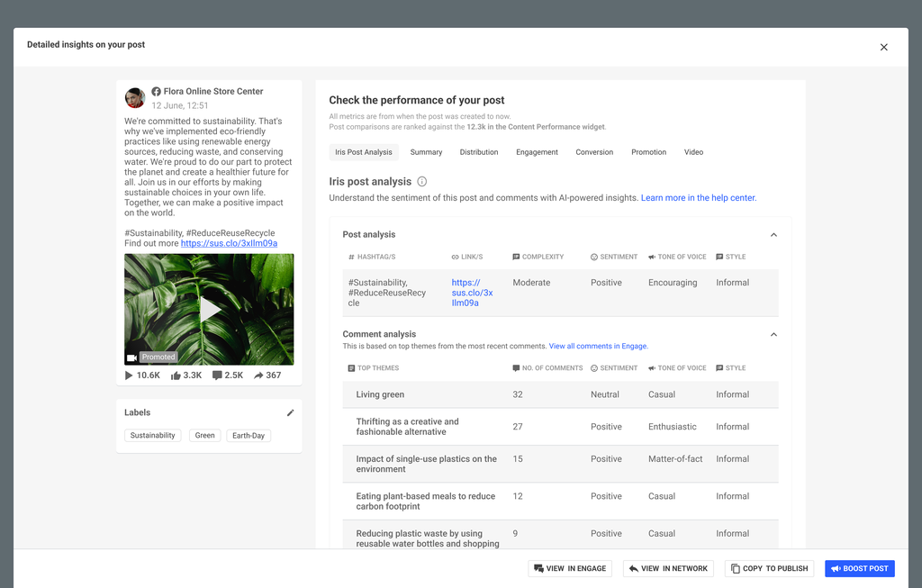Play the promoted leaf video

(x=209, y=309)
